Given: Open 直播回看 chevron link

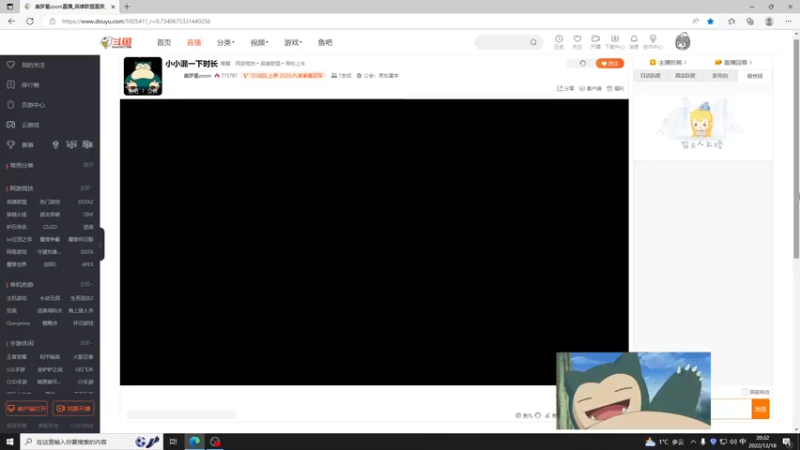Looking at the screenshot, I should pyautogui.click(x=734, y=62).
